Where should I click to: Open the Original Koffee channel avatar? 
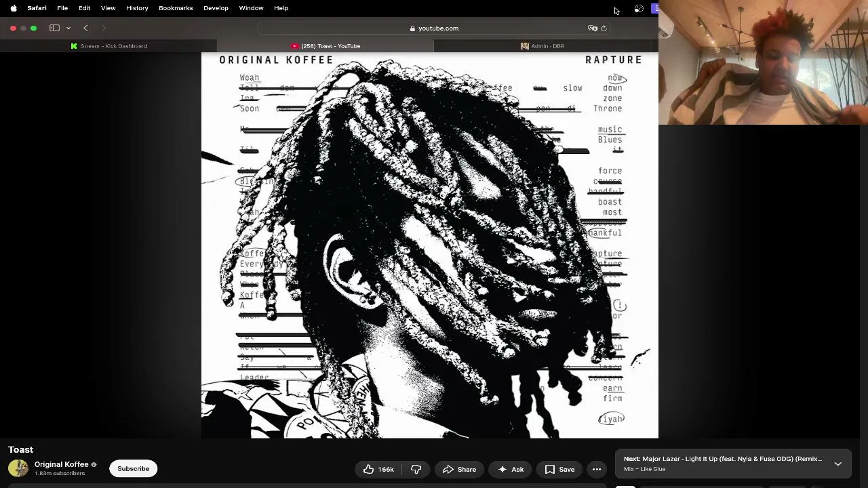click(18, 468)
